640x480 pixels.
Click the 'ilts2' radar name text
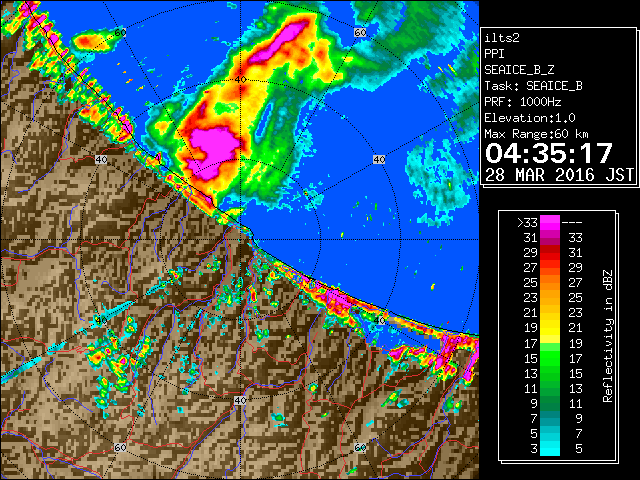(x=502, y=38)
